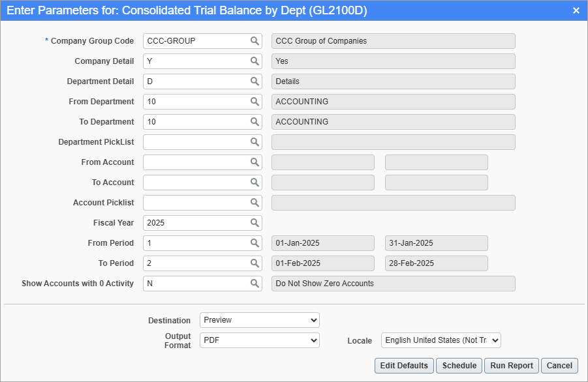
Task: Open the Output Format dropdown
Action: pyautogui.click(x=259, y=340)
